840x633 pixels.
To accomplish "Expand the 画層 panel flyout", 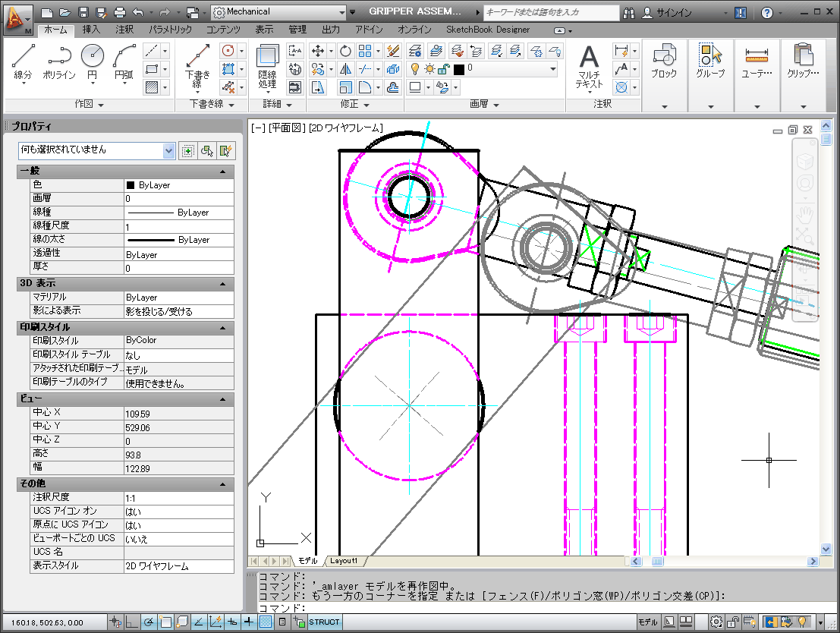I will 484,104.
